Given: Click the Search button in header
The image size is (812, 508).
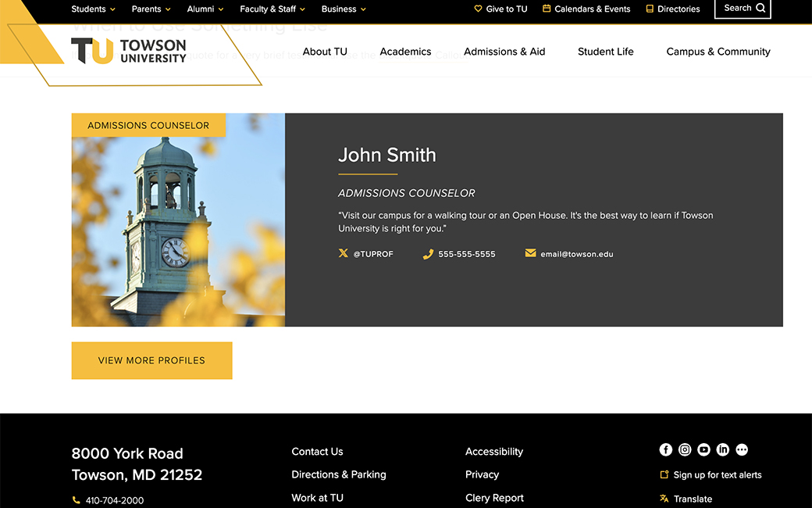Looking at the screenshot, I should (x=743, y=8).
